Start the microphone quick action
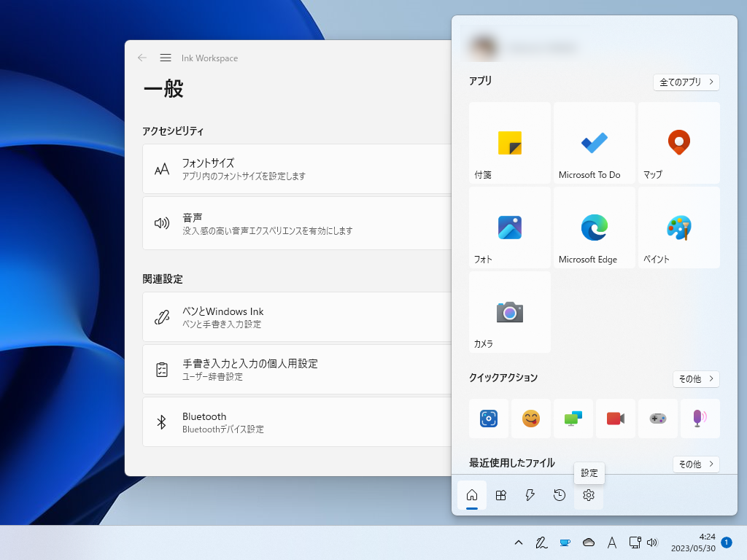The height and width of the screenshot is (560, 747). (700, 419)
